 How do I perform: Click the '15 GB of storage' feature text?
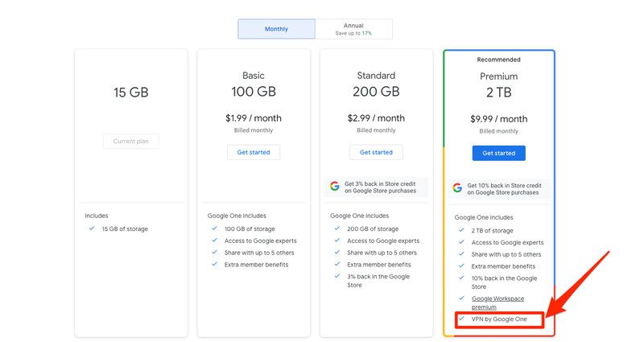[x=125, y=229]
